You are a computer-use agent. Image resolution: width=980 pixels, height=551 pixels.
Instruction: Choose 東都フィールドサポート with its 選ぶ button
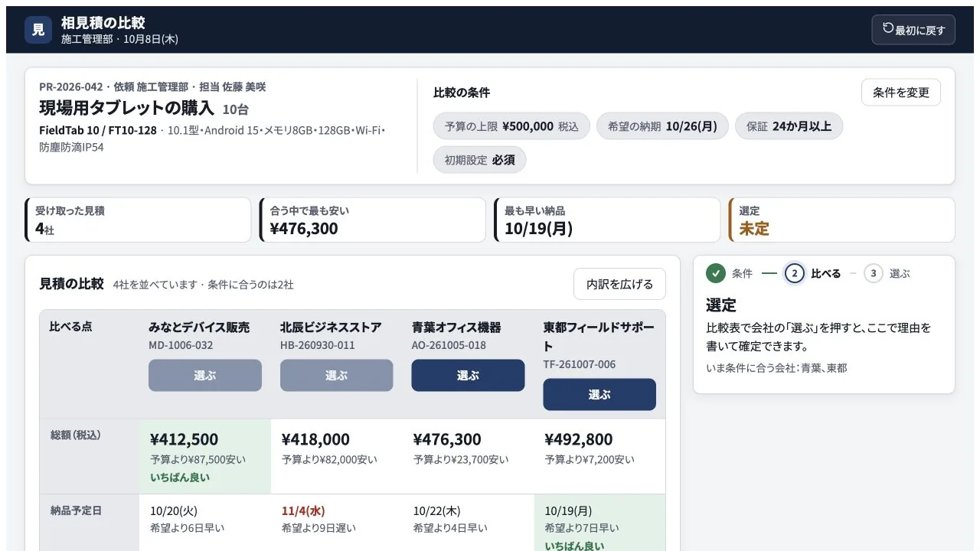599,395
